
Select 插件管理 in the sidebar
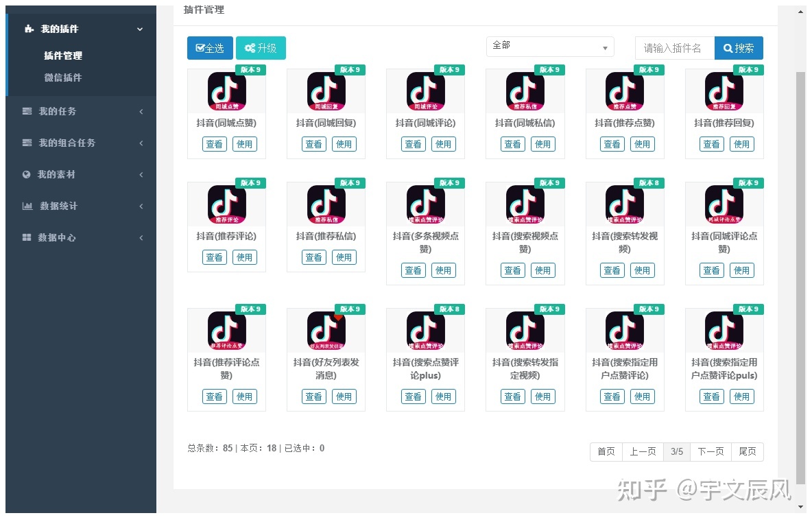click(63, 56)
